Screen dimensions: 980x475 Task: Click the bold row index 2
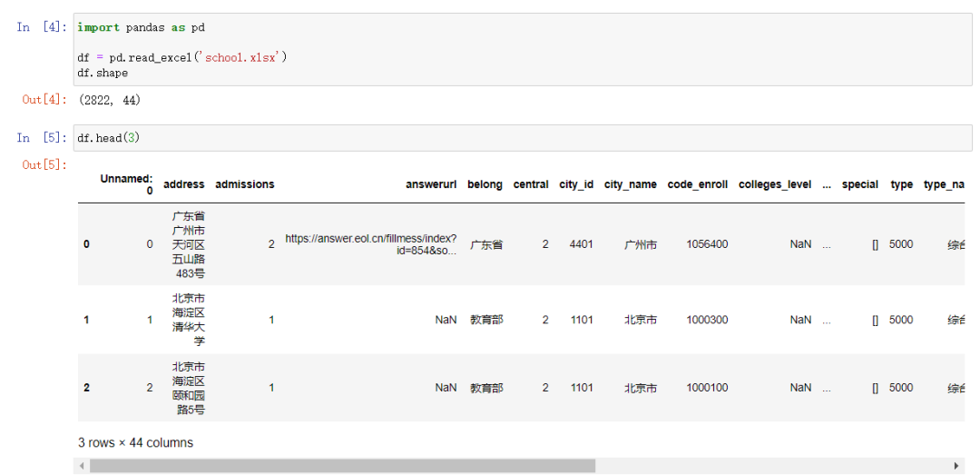[x=86, y=388]
